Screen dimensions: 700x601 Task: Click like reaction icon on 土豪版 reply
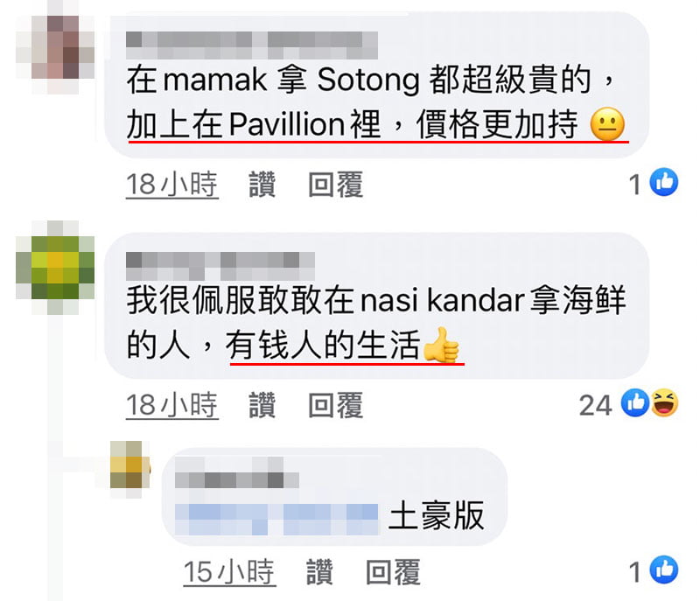pyautogui.click(x=664, y=570)
